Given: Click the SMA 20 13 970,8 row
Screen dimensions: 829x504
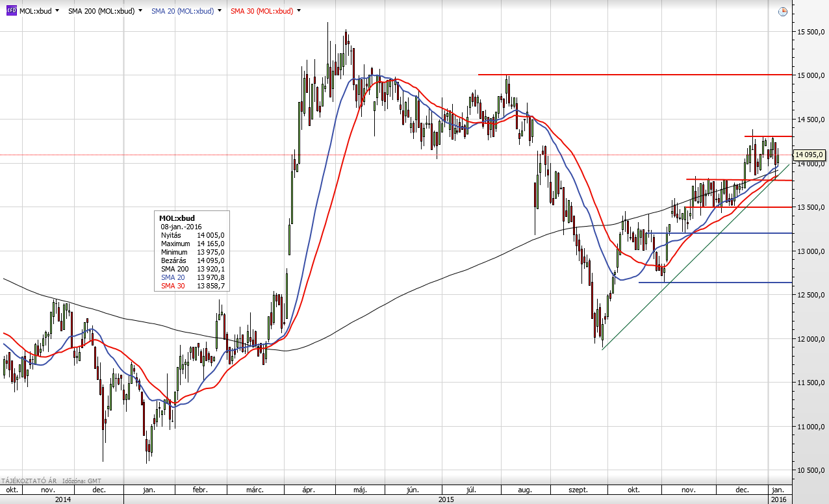Looking at the screenshot, I should [192, 277].
